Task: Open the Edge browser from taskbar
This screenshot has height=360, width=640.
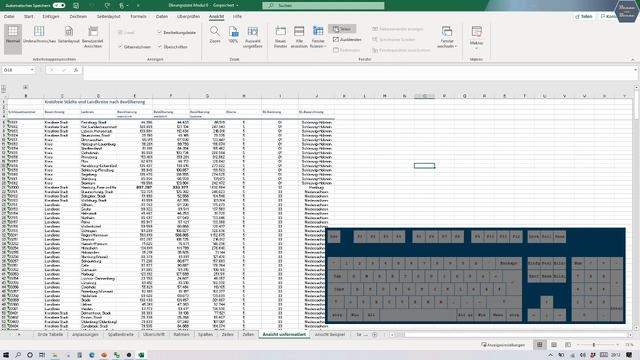Action: click(x=92, y=355)
